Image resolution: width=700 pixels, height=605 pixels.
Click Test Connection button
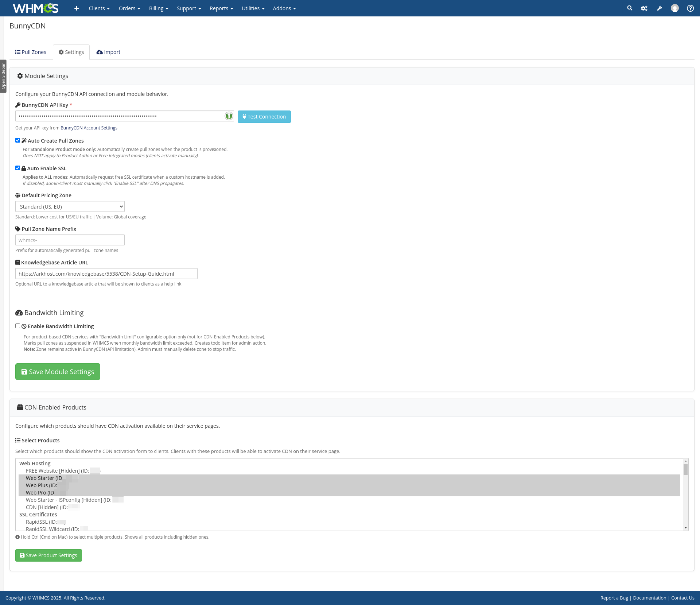pos(264,117)
